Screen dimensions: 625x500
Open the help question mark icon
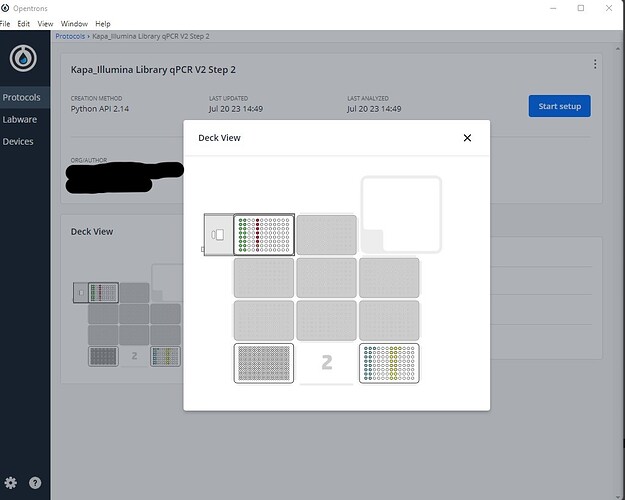35,483
